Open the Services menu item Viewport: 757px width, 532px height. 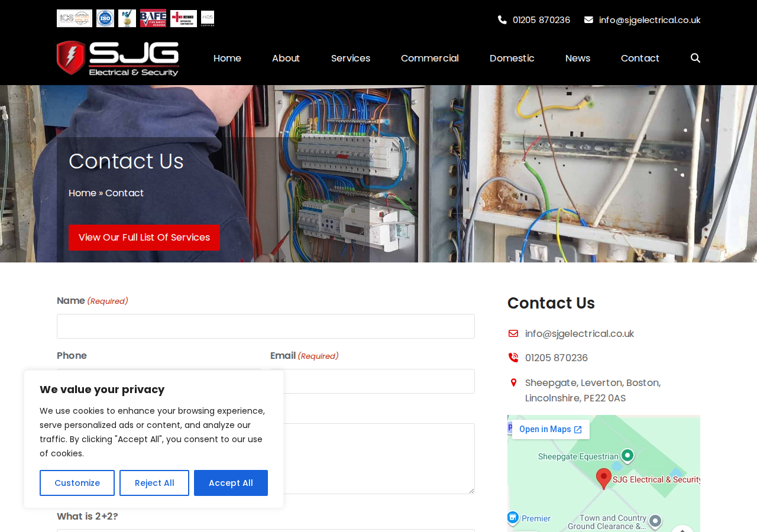point(351,58)
